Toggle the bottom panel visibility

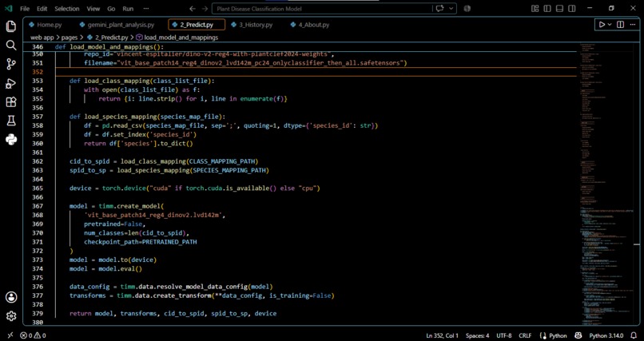tap(559, 9)
